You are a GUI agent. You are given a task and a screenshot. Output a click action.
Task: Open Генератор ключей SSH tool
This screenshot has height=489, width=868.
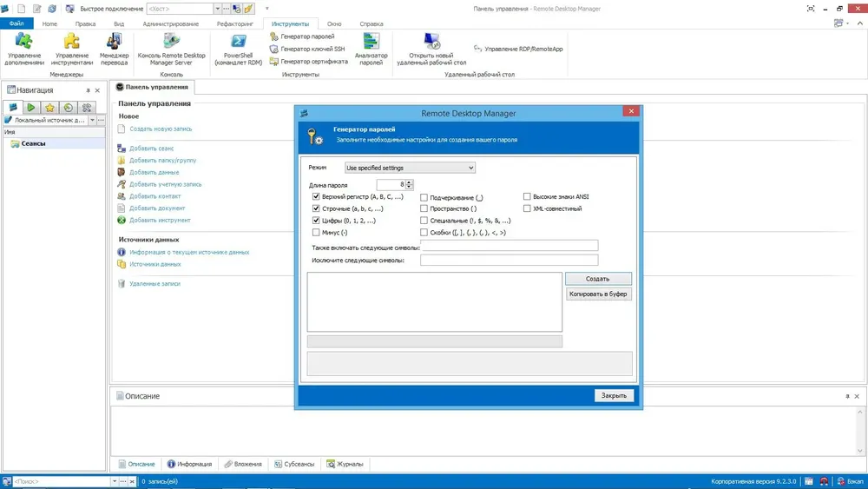[x=307, y=49]
